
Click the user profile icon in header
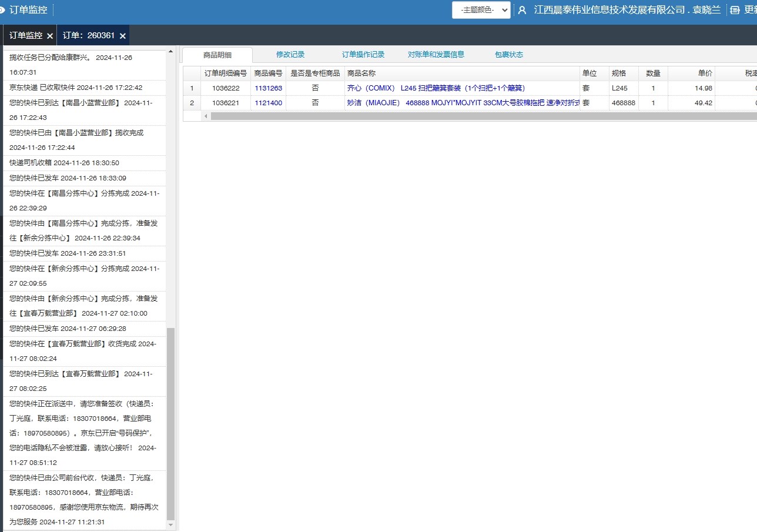point(522,10)
